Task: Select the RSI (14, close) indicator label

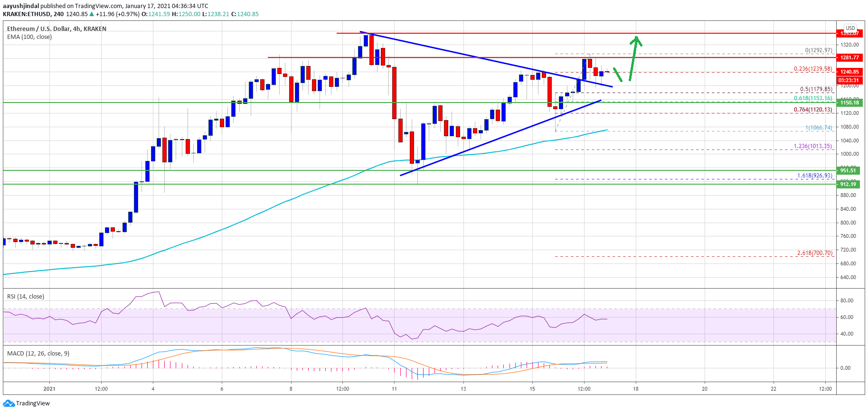Action: tap(26, 297)
